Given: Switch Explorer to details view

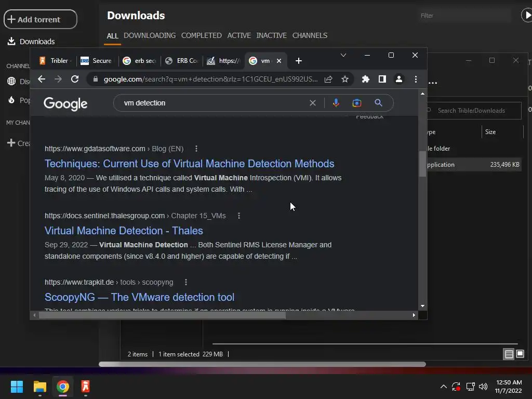Looking at the screenshot, I should (509, 354).
